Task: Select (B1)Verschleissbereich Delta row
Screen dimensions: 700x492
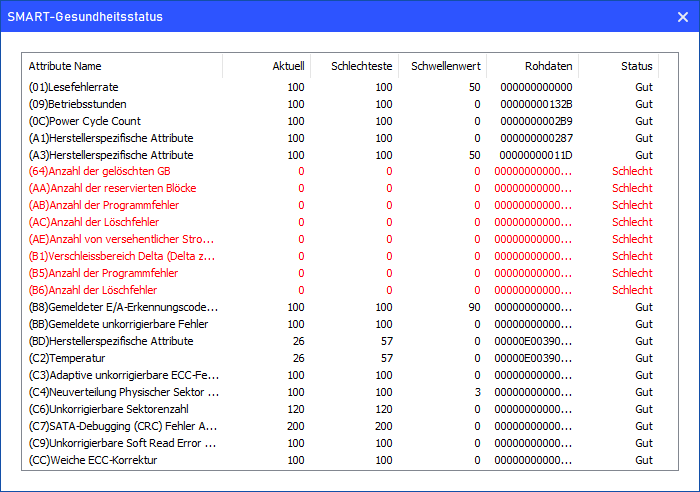Action: 341,256
